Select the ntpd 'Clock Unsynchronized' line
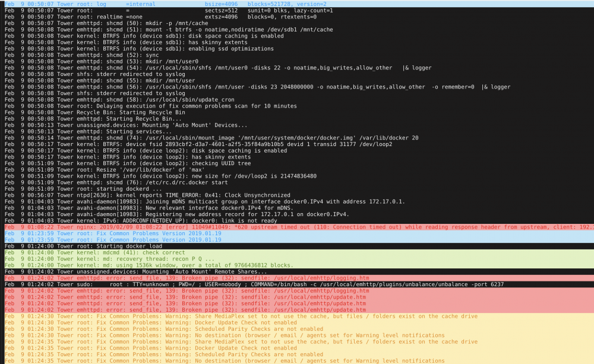The height and width of the screenshot is (364, 594). click(147, 195)
